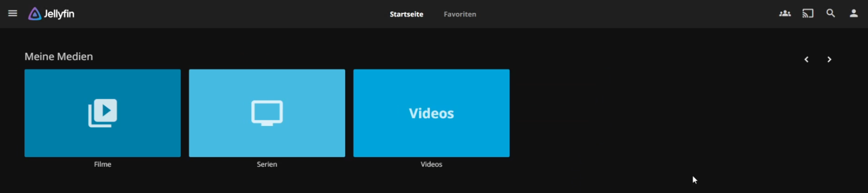Open the search magnifier icon
Screen dimensions: 868x193
(830, 13)
